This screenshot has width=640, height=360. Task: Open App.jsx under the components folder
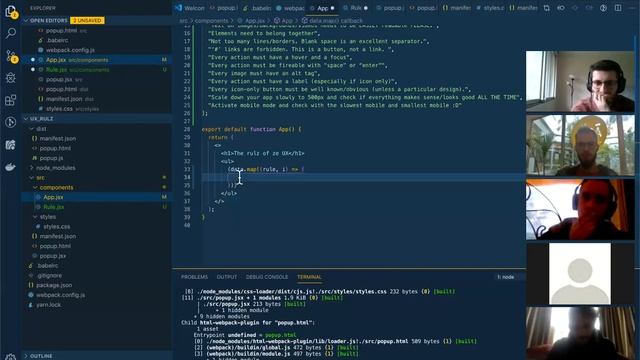coord(53,197)
